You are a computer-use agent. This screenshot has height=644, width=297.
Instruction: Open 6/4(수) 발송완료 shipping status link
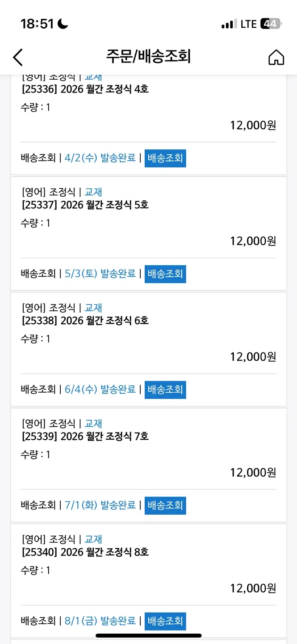click(100, 390)
